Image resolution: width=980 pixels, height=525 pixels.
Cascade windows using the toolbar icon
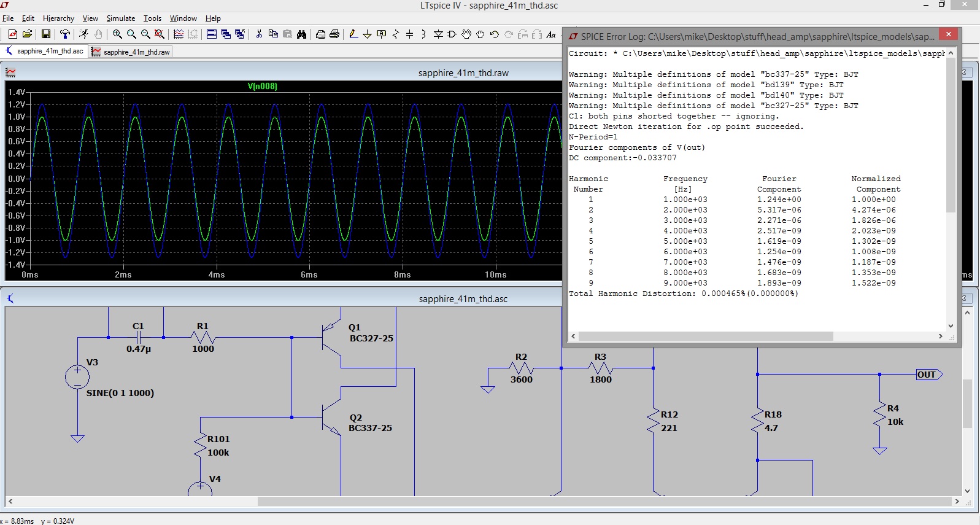click(225, 34)
